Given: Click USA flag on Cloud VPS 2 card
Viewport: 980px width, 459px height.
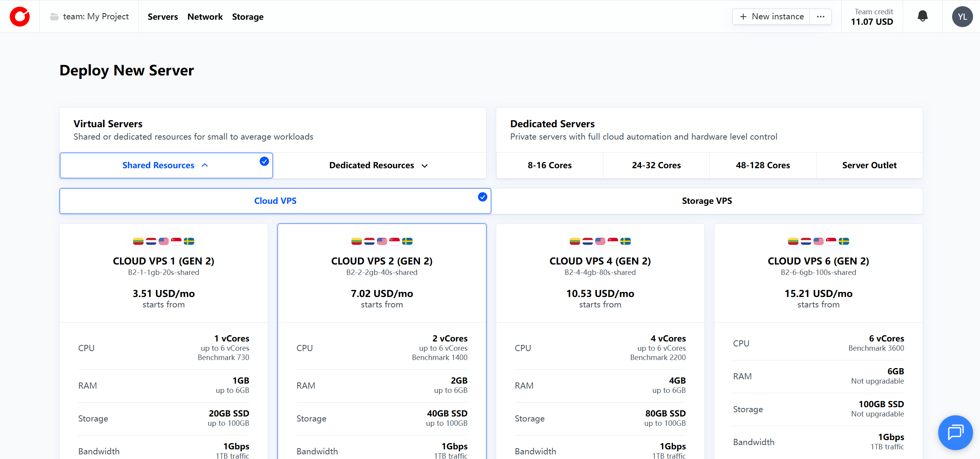Looking at the screenshot, I should (x=382, y=241).
